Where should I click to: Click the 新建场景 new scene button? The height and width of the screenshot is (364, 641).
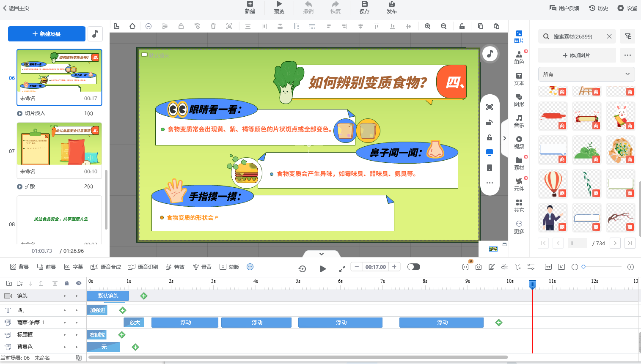pyautogui.click(x=47, y=34)
